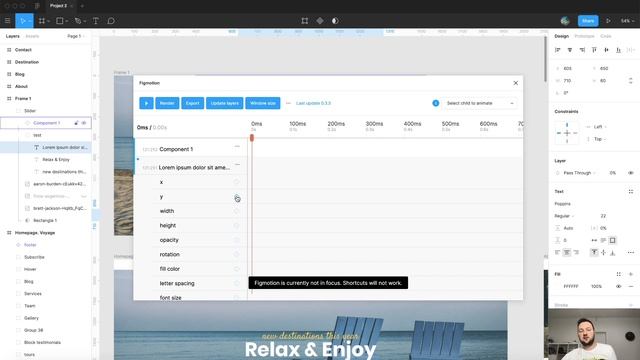This screenshot has width=640, height=360.
Task: Switch to the Assets tab
Action: point(32,36)
